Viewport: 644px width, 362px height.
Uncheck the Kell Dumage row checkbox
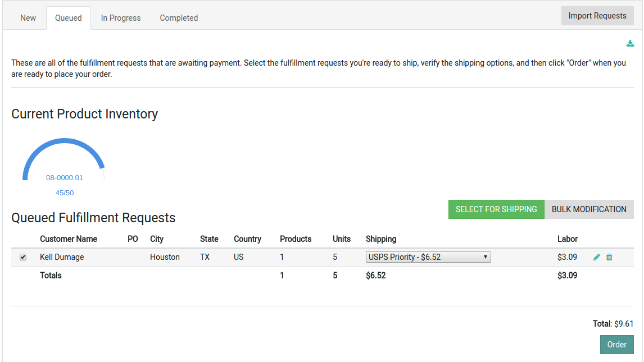click(23, 257)
